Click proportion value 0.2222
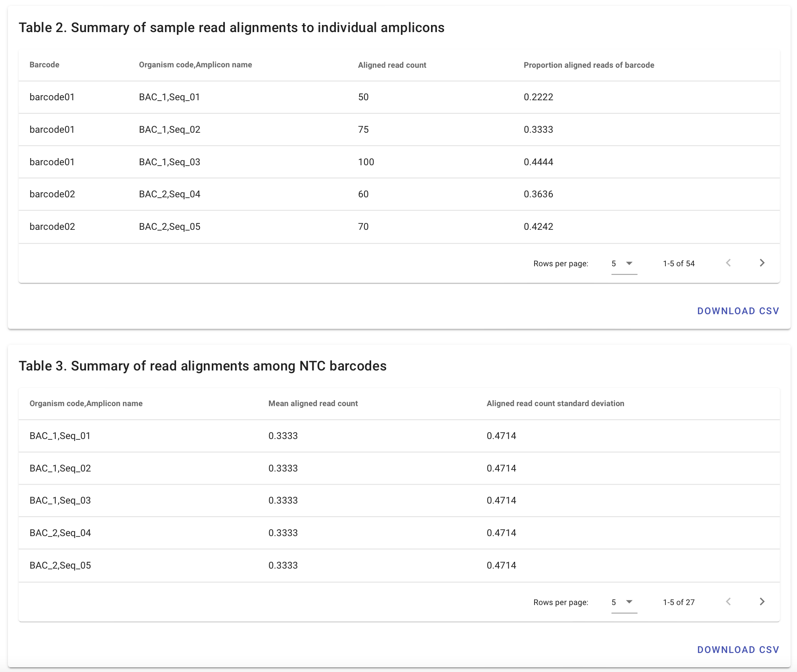797x672 pixels. (x=538, y=97)
